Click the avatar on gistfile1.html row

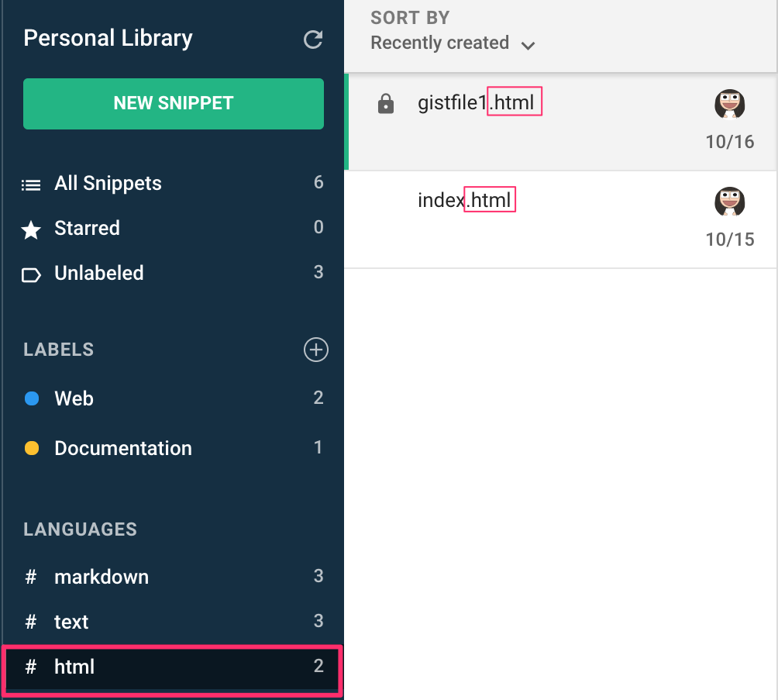pos(729,104)
